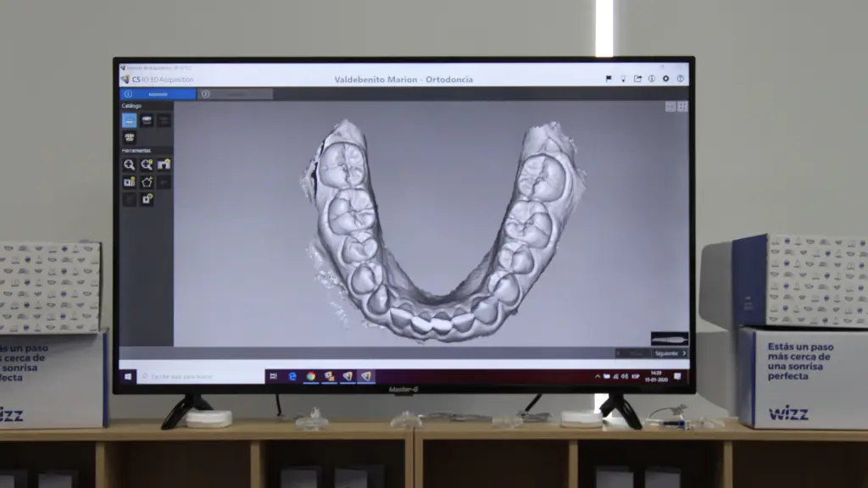Viewport: 868px width, 488px height.
Task: Toggle fullscreen view in viewport corner
Action: (x=682, y=107)
